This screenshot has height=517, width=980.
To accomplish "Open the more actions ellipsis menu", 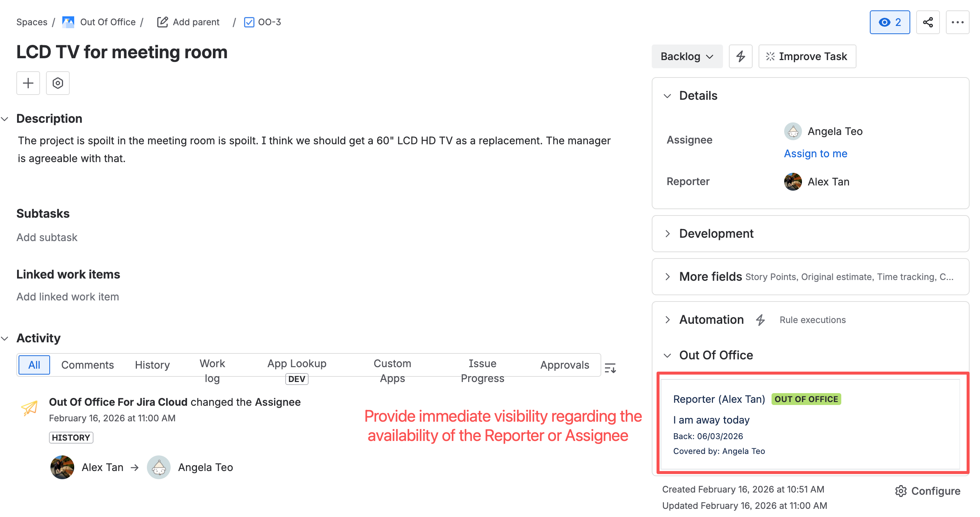I will tap(957, 22).
